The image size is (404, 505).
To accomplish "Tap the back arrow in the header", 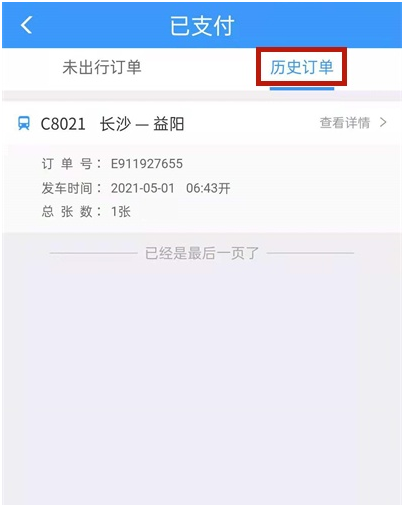I will [27, 25].
